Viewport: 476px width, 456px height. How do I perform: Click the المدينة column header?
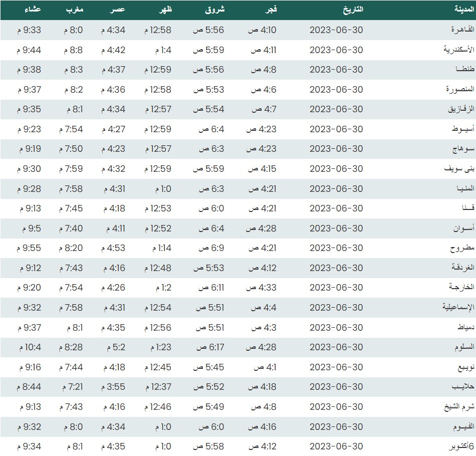(x=461, y=10)
